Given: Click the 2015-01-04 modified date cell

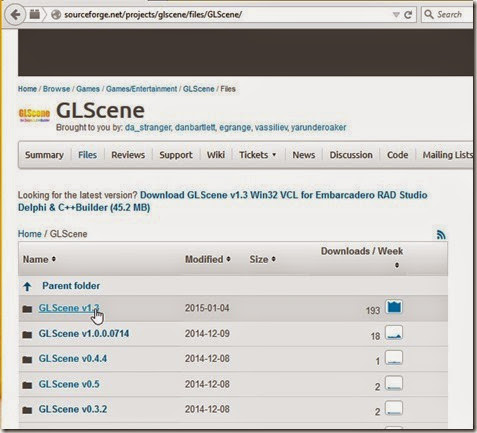Looking at the screenshot, I should (207, 308).
